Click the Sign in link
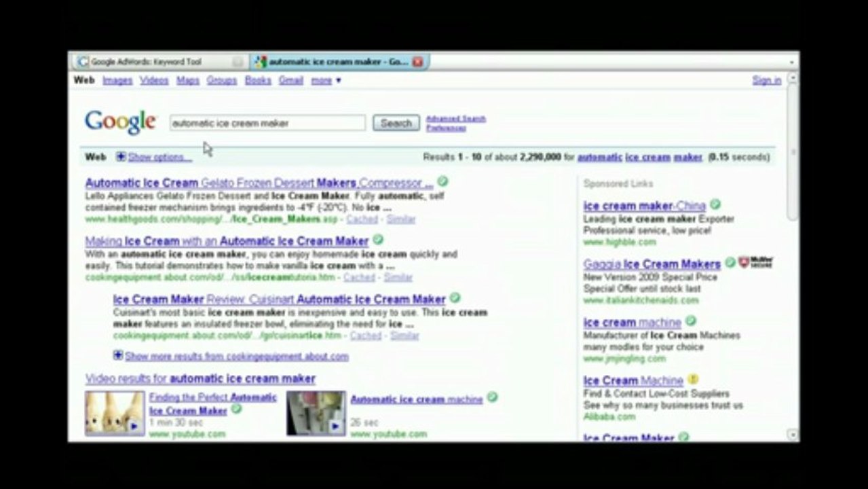The image size is (868, 489). pos(767,80)
